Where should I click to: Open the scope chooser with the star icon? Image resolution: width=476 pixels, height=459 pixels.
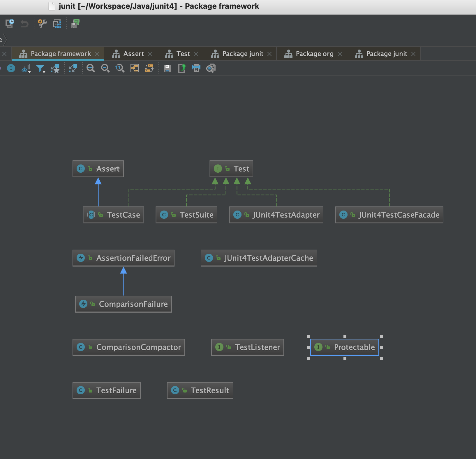(x=55, y=69)
